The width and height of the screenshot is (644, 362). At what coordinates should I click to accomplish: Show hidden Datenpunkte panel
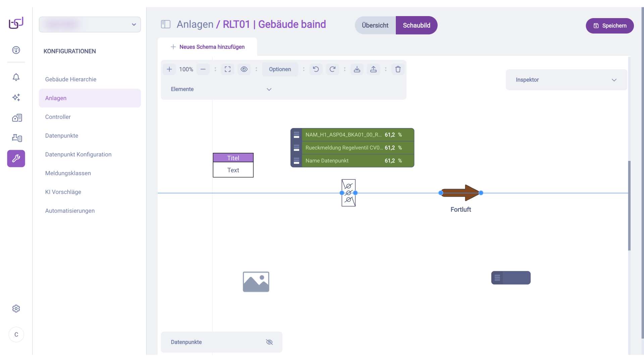(269, 342)
